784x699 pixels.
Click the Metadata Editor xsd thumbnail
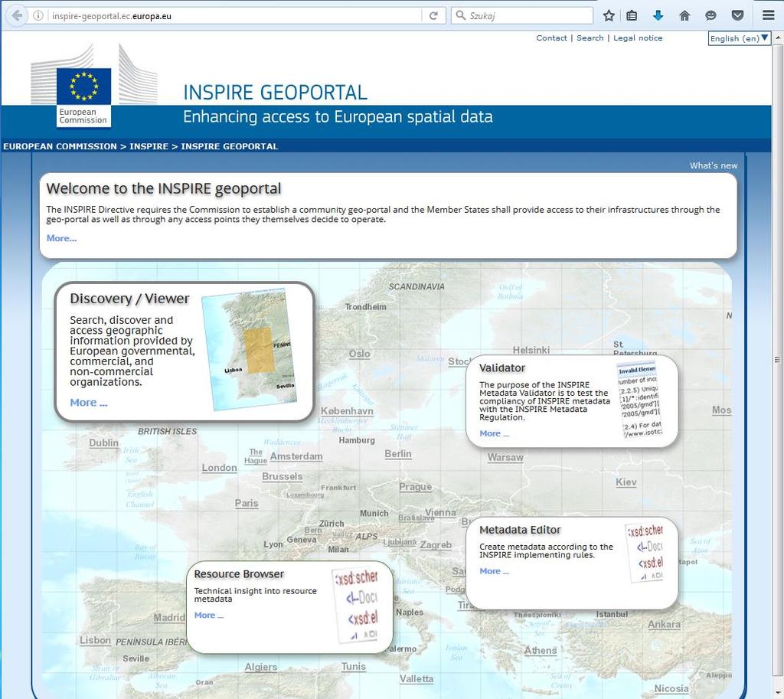click(645, 553)
